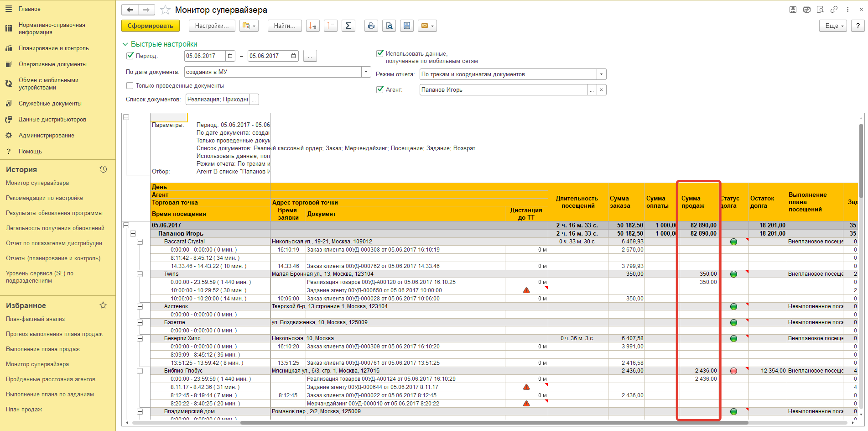Open print preview from the report toolbar

(389, 26)
